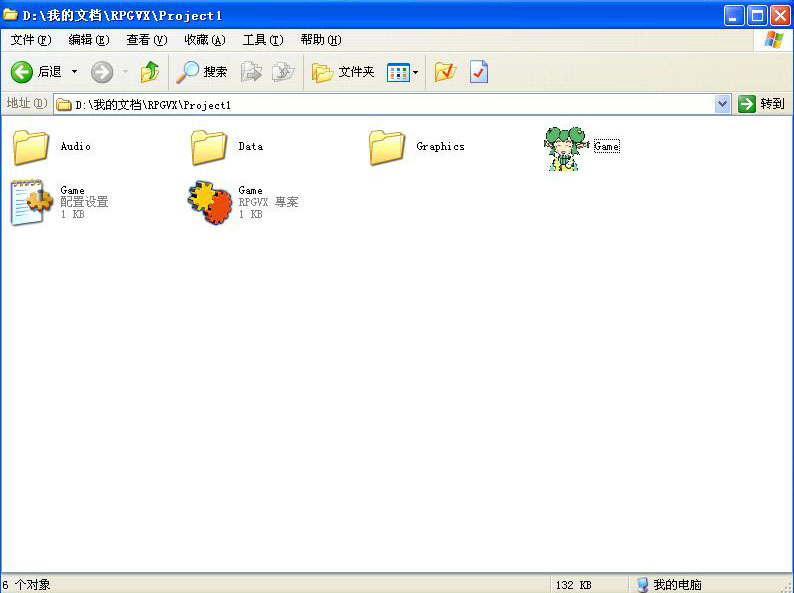Screen dimensions: 794x593
Task: Select the Graphics folder icon
Action: 387,147
